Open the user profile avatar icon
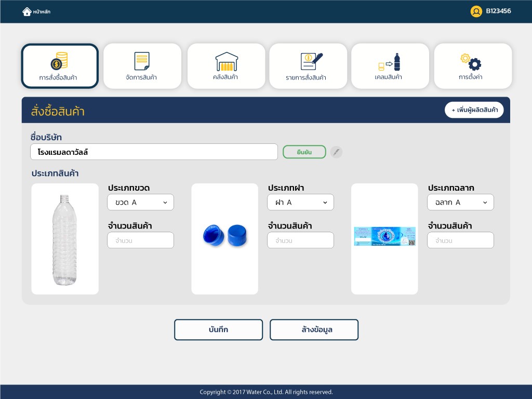The image size is (532, 399). point(476,11)
